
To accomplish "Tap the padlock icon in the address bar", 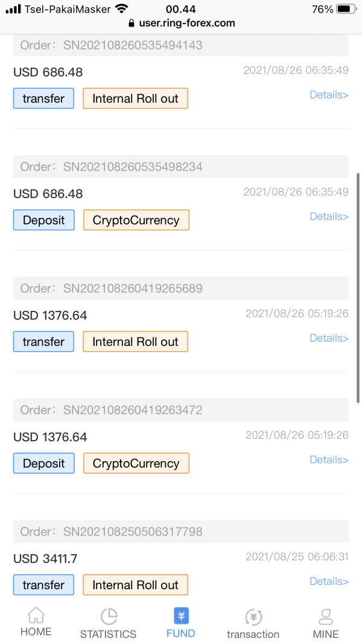I will pos(132,23).
